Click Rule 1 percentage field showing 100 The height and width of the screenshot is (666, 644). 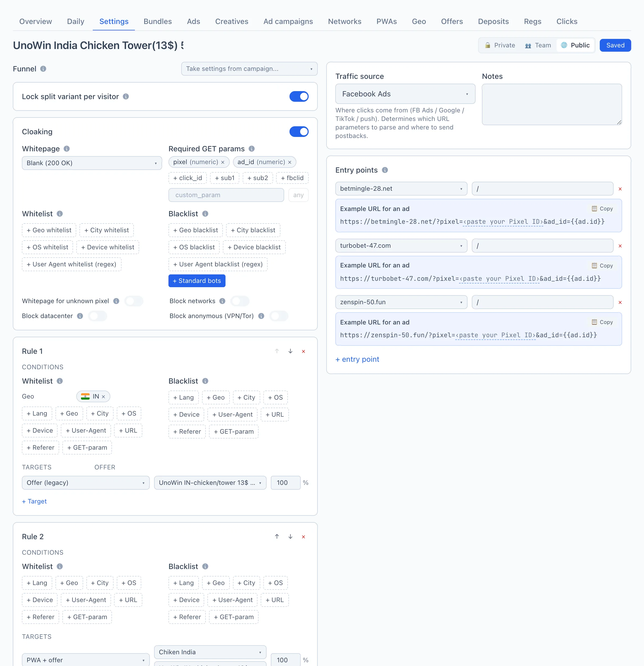(x=286, y=483)
